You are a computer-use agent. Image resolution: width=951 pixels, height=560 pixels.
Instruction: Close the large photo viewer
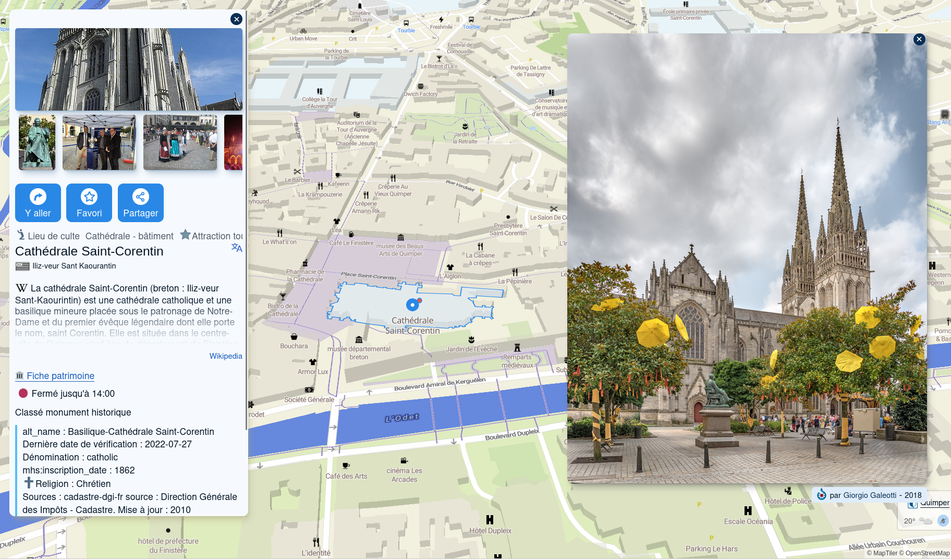click(x=919, y=39)
